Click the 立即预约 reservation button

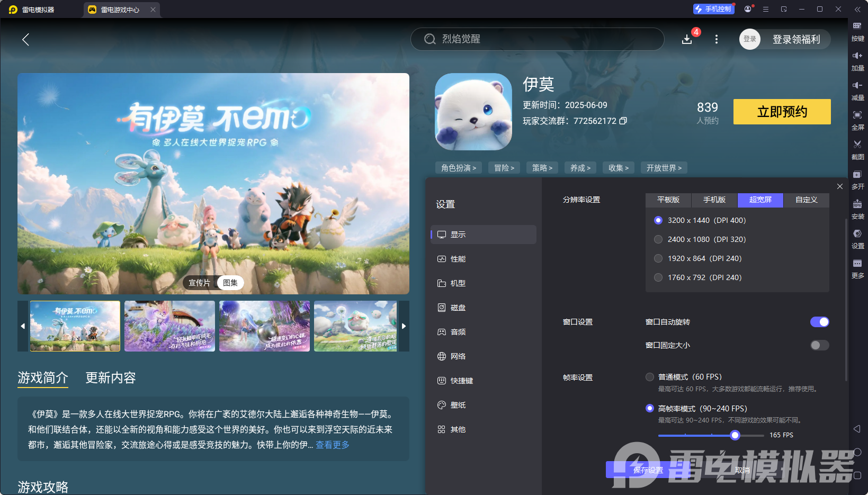pos(782,112)
